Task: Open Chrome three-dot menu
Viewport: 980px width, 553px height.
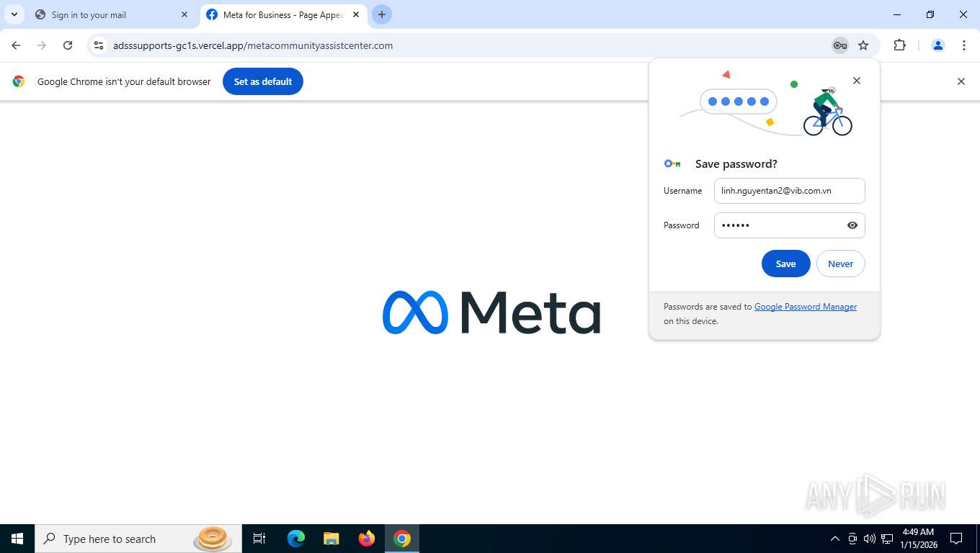Action: (x=964, y=45)
